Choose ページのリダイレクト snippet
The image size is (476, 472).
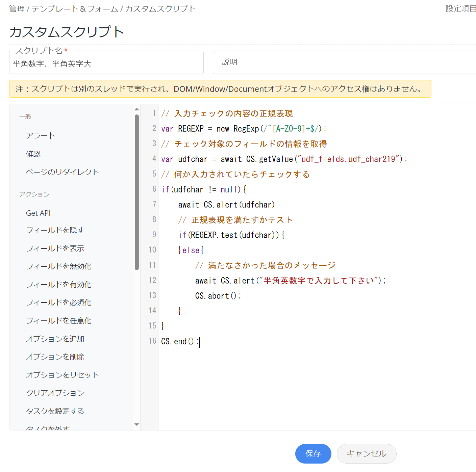(x=62, y=172)
